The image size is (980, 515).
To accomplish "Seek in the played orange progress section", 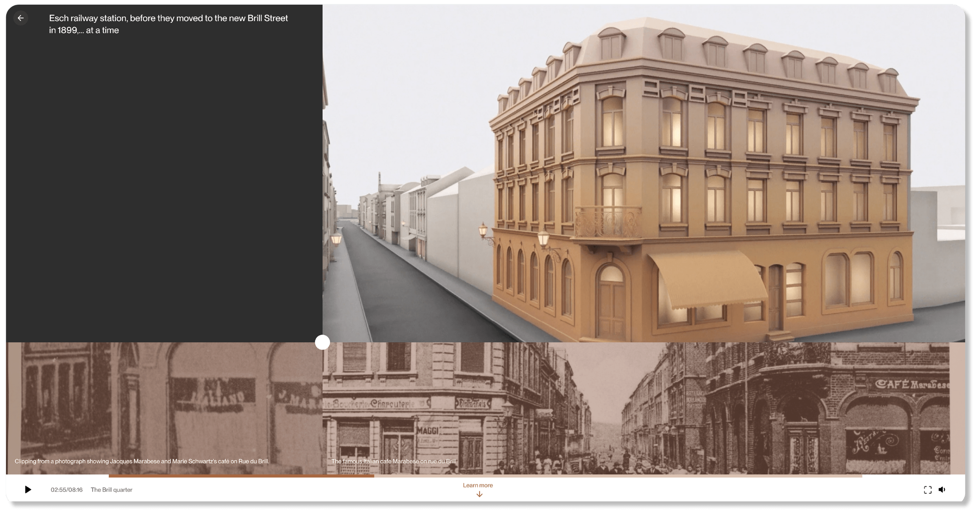I will click(x=241, y=476).
